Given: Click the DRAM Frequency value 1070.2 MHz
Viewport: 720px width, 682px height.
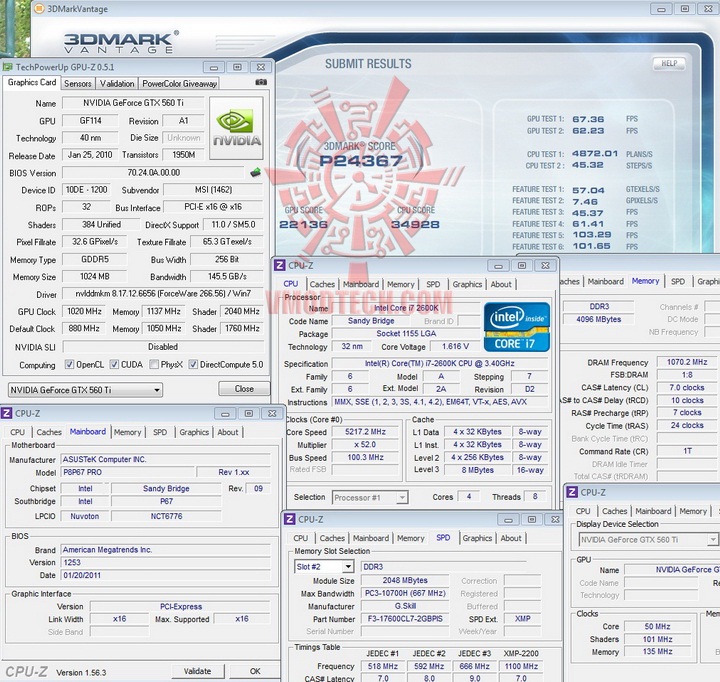Looking at the screenshot, I should (687, 362).
